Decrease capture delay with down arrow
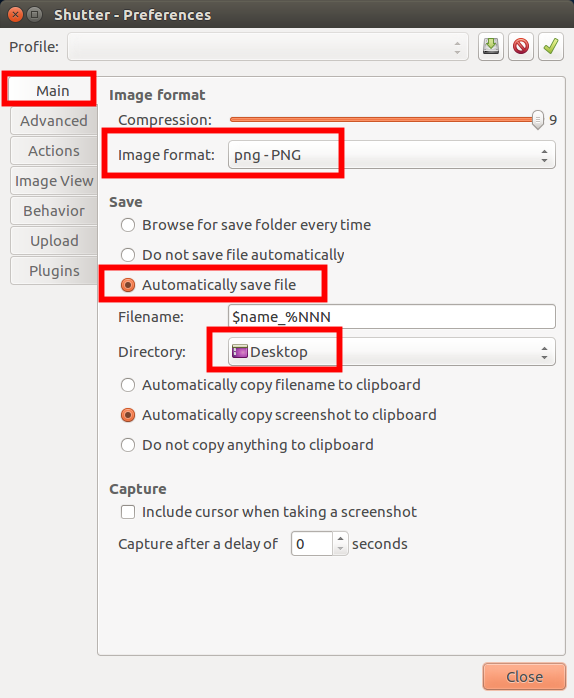The image size is (574, 698). pos(340,549)
